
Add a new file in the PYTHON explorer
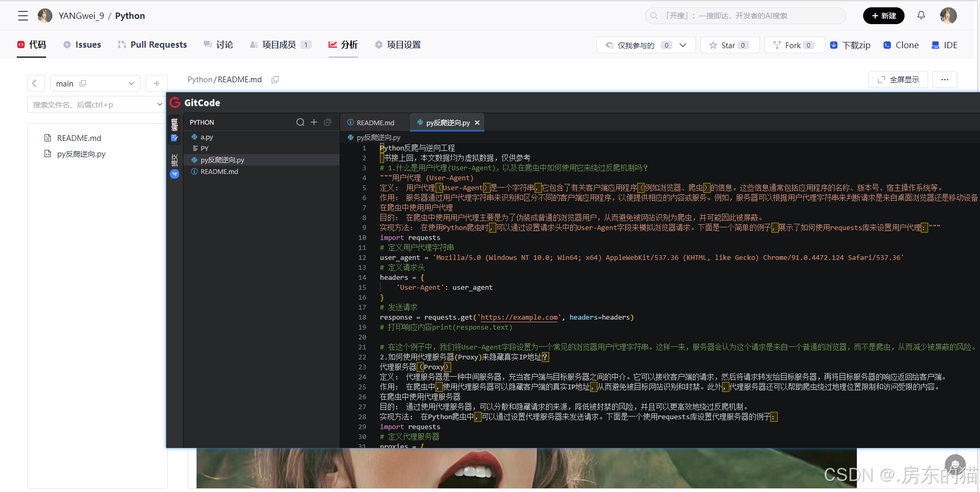coord(314,122)
